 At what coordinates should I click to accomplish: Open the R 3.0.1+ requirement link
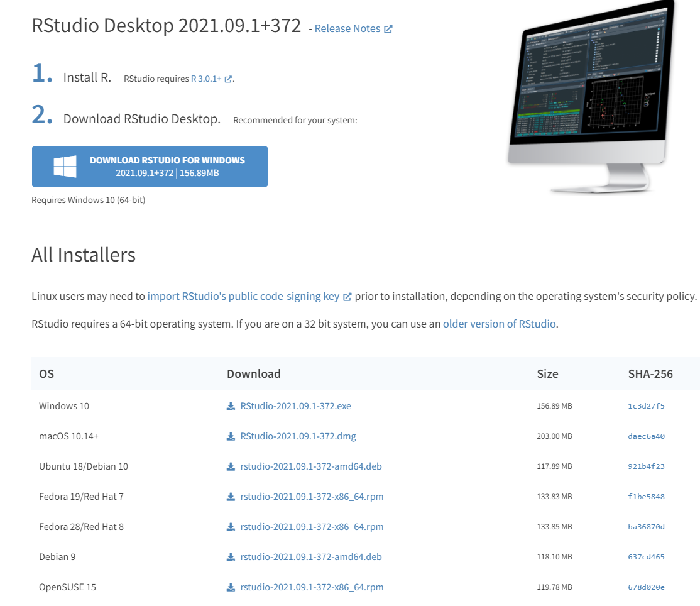click(x=206, y=79)
